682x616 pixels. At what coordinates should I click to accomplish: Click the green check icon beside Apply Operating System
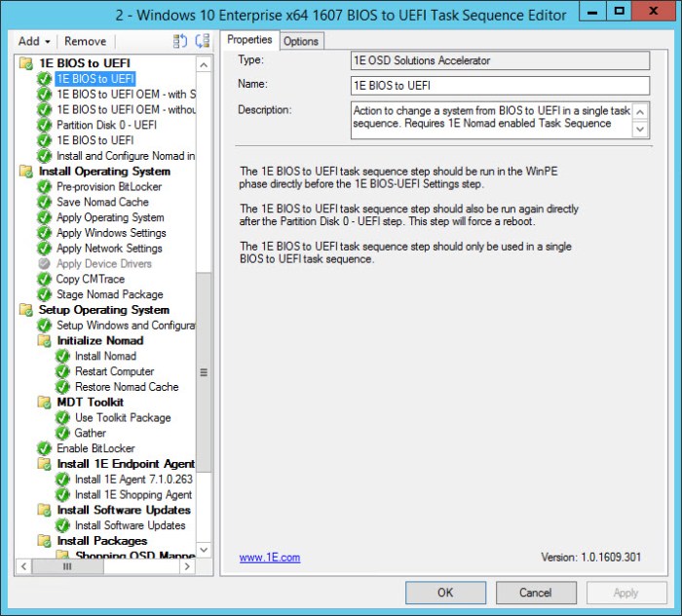[x=45, y=217]
